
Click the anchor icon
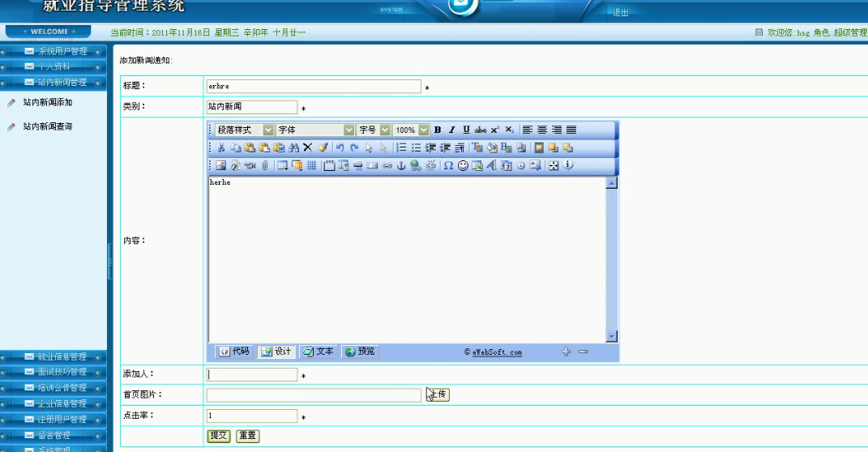(401, 165)
